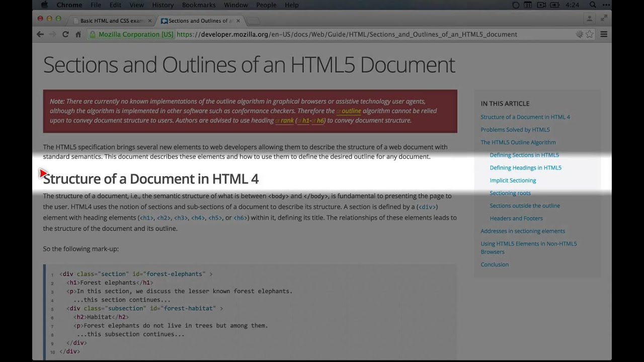Jump to The HTML5 Outline Algorithm

[x=518, y=142]
